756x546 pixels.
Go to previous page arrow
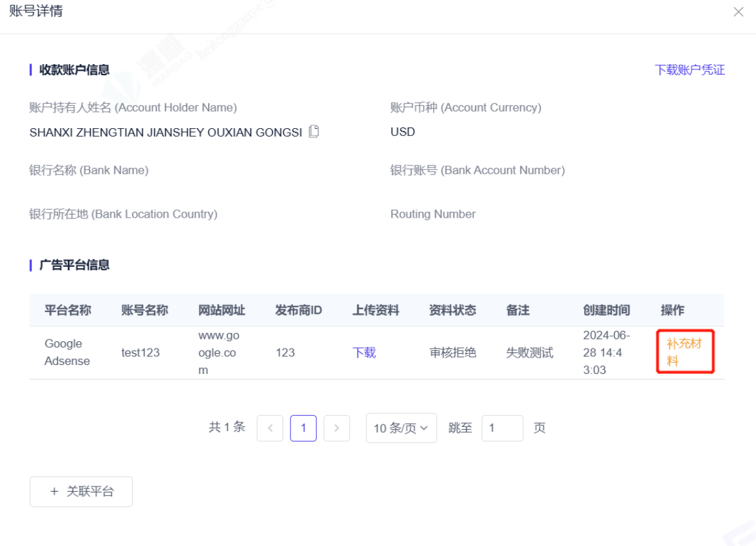270,428
